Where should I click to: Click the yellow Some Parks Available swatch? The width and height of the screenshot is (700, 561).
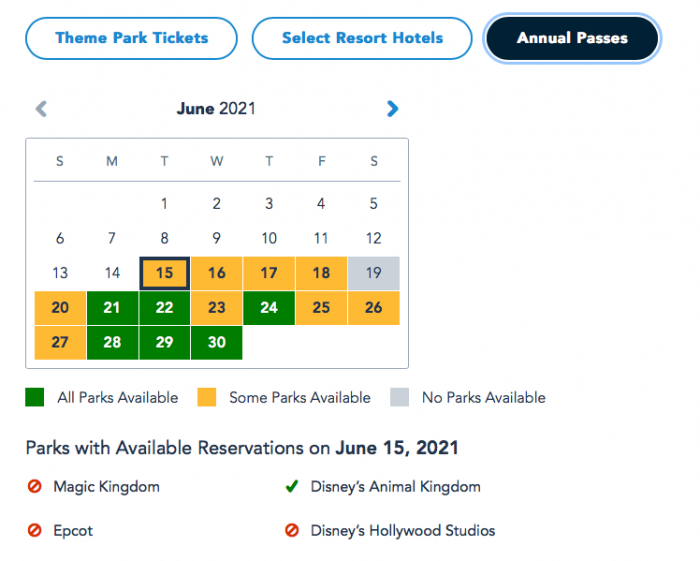(207, 398)
